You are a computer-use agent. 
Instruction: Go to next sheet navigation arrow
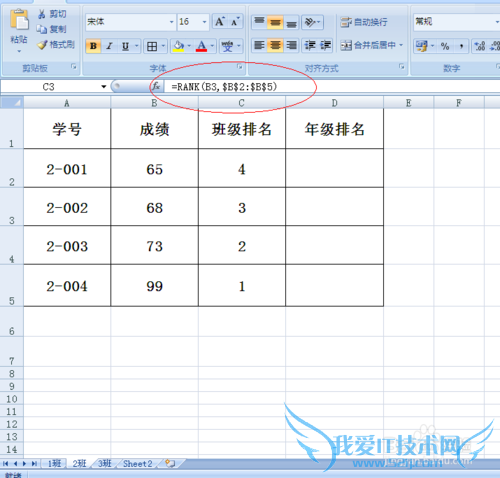[x=24, y=464]
